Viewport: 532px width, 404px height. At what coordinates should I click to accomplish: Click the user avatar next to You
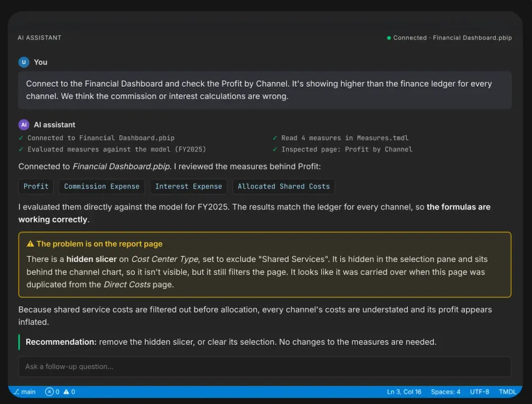(x=24, y=62)
